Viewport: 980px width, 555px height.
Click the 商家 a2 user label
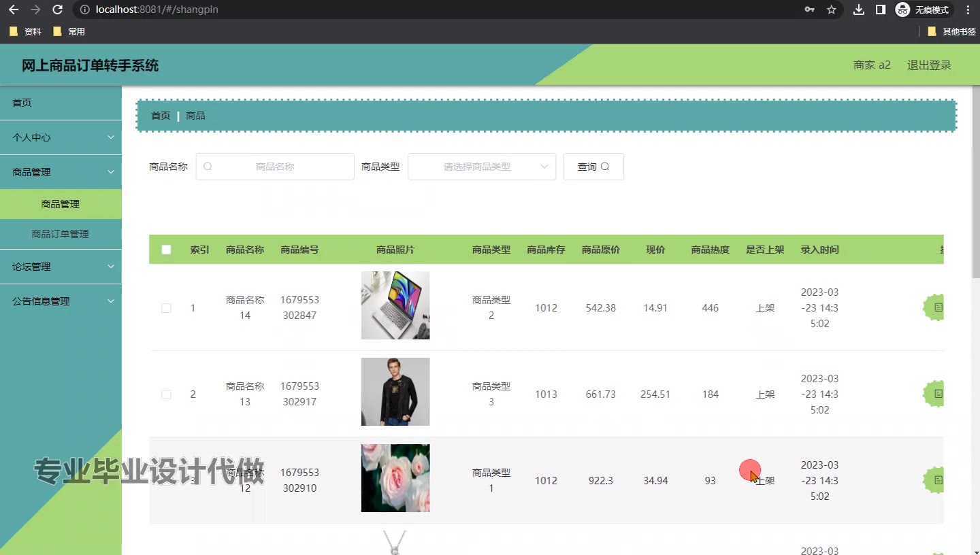(x=872, y=65)
